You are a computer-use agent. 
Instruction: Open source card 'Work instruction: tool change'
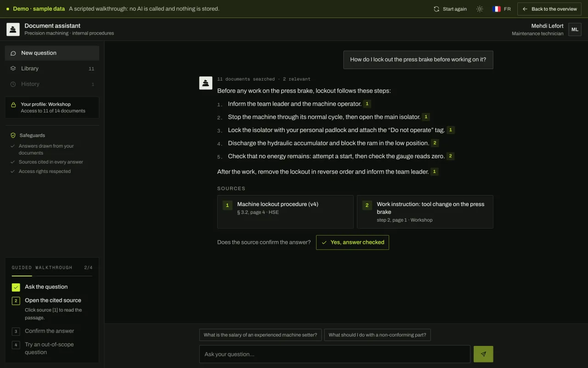[425, 212]
